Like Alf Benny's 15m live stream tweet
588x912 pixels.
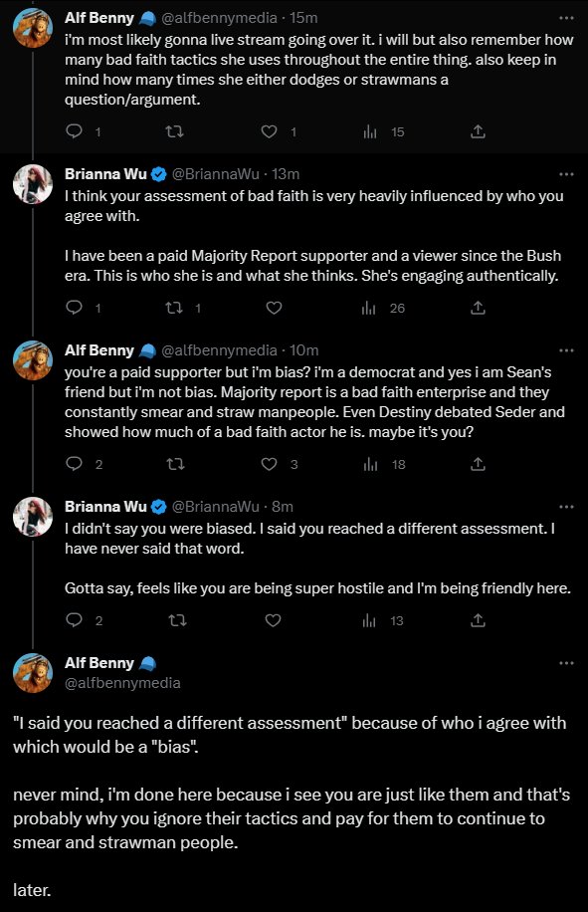tap(269, 131)
